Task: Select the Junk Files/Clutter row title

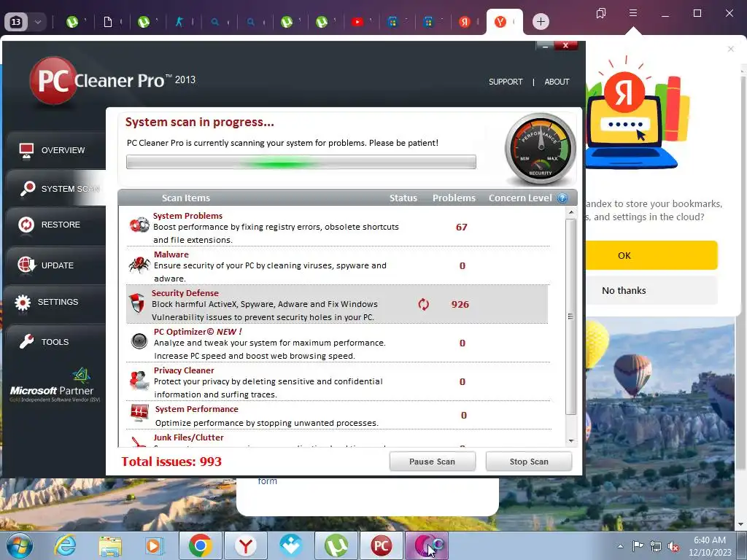Action: (x=188, y=437)
